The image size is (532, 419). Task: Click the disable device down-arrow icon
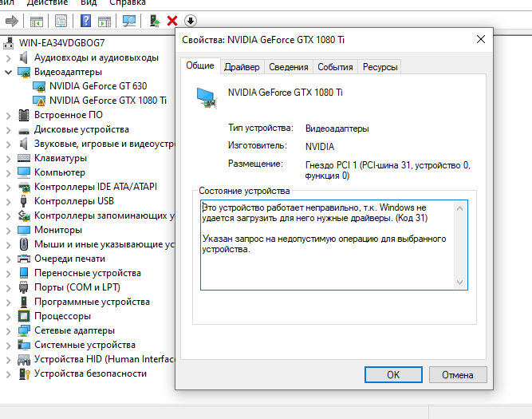[x=191, y=21]
